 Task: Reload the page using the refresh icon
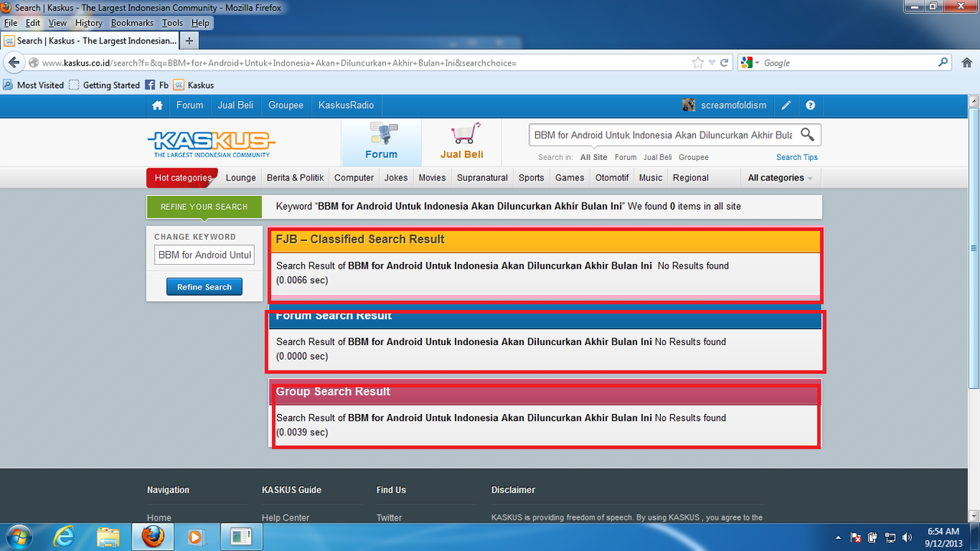(x=724, y=63)
